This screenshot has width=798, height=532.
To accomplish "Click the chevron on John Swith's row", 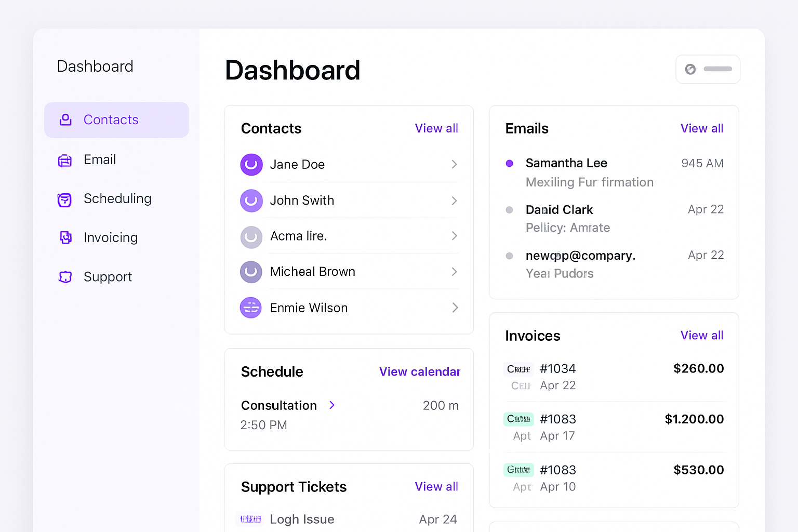I will [x=454, y=201].
